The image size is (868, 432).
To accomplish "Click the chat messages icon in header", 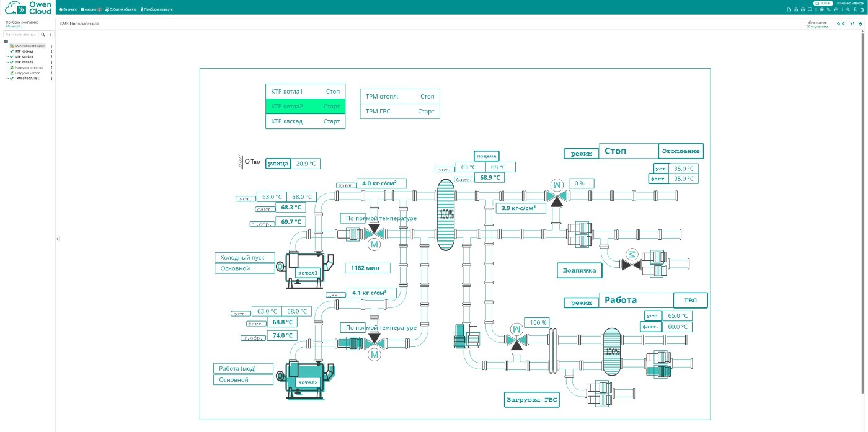I will tap(810, 10).
